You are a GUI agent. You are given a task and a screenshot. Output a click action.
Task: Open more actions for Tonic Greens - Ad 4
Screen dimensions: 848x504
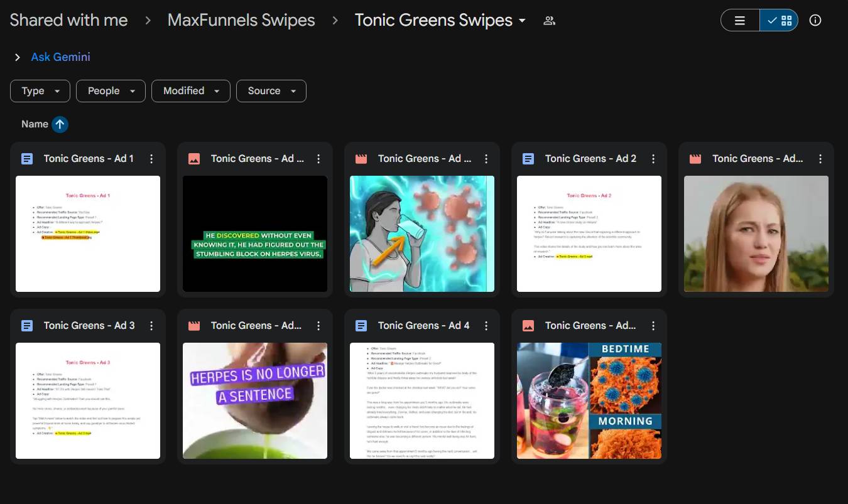click(486, 326)
